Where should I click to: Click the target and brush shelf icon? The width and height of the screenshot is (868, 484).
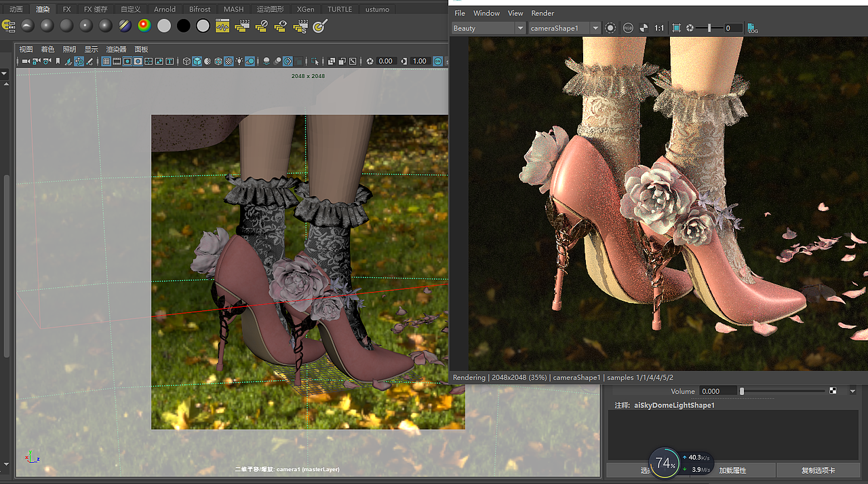(321, 26)
